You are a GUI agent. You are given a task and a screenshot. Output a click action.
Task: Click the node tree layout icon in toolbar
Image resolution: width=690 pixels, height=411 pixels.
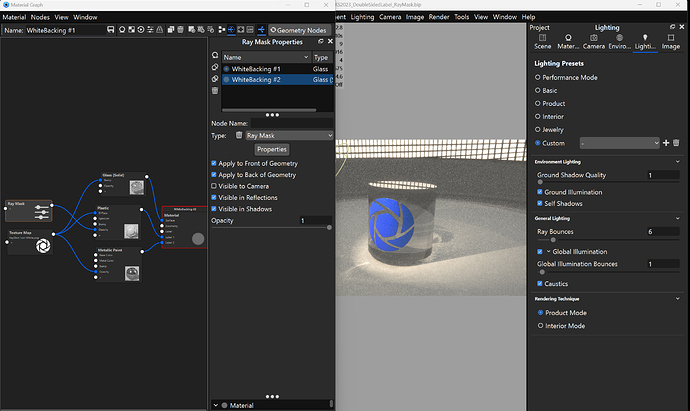[222, 30]
